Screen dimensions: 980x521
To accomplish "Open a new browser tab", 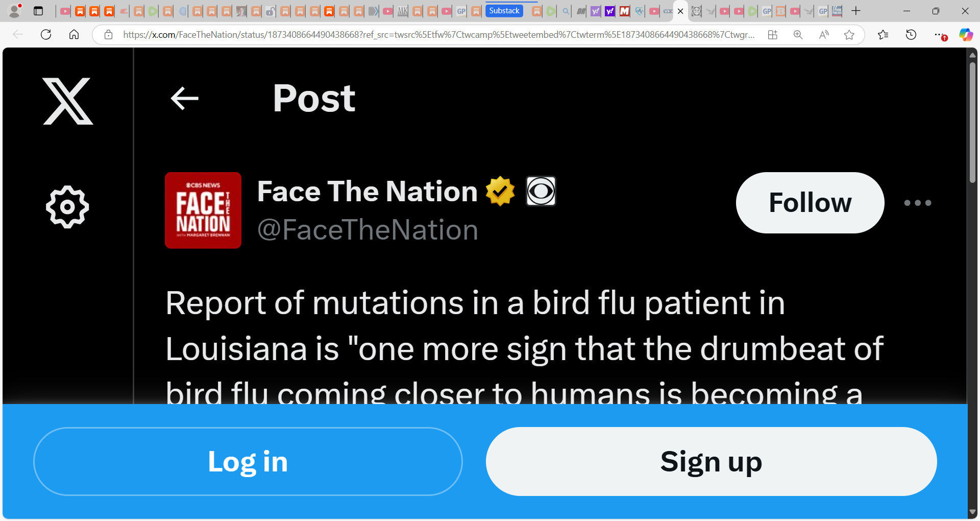I will tap(856, 11).
